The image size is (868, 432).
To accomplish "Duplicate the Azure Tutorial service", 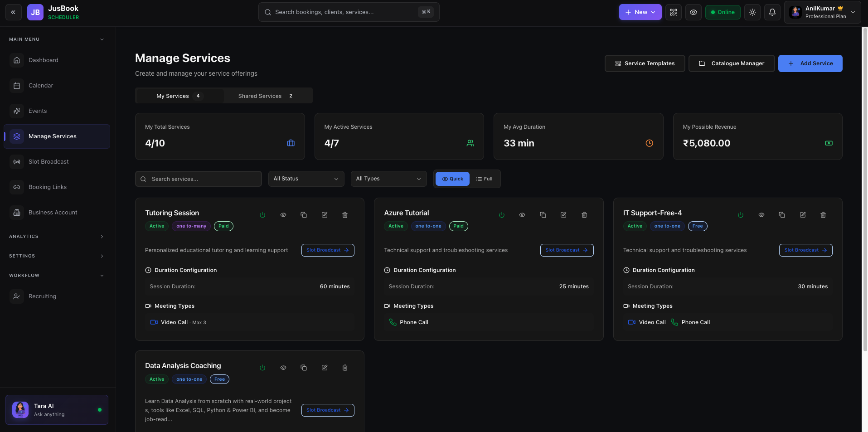I will pyautogui.click(x=543, y=215).
